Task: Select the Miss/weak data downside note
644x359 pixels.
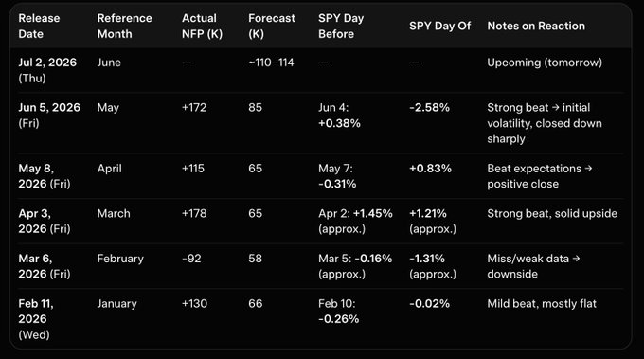Action: [533, 266]
